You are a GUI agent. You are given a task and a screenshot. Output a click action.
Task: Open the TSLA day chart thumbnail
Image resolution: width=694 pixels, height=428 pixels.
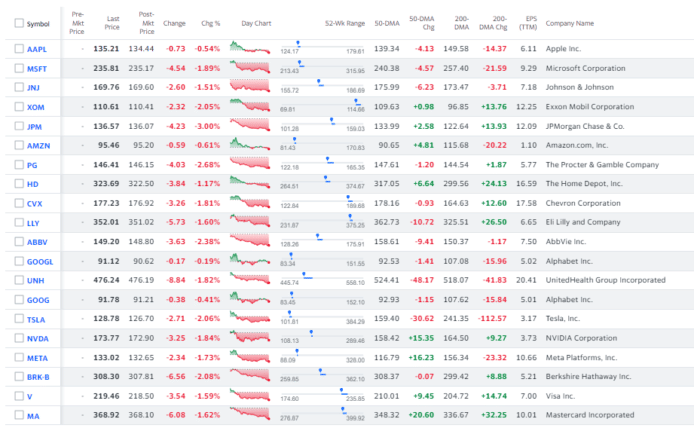[x=250, y=317]
